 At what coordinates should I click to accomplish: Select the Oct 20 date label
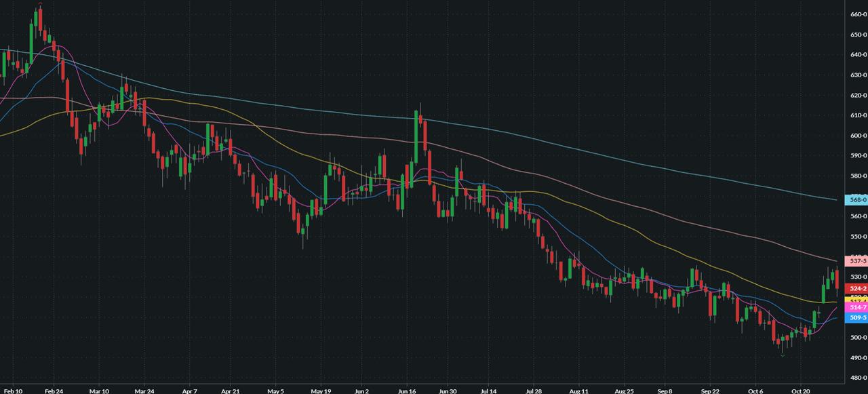pyautogui.click(x=802, y=391)
